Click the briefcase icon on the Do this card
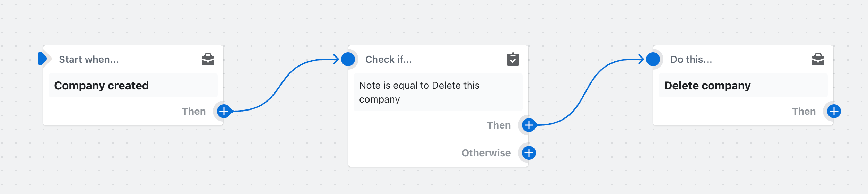Image resolution: width=868 pixels, height=194 pixels. (818, 60)
